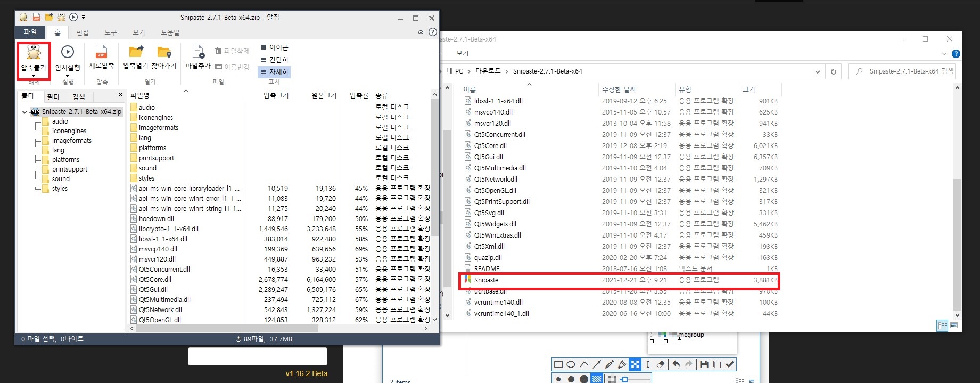Select the polyline tool in Snipaste toolbar

[x=584, y=364]
